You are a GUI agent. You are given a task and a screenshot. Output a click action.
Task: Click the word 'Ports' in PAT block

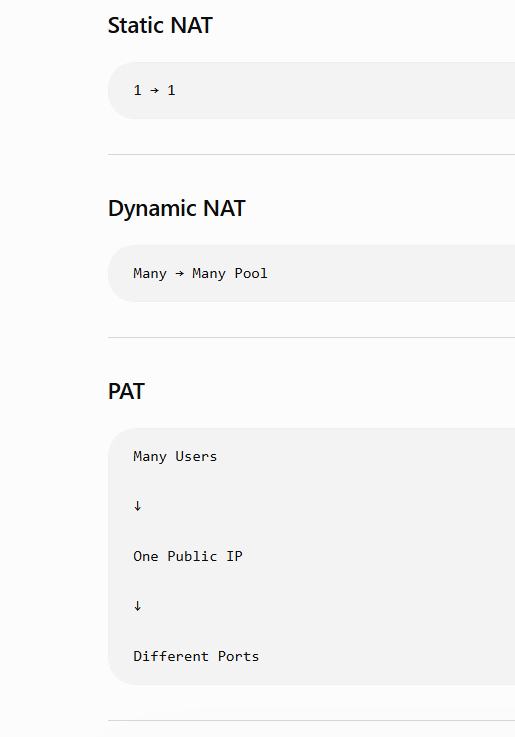238,656
